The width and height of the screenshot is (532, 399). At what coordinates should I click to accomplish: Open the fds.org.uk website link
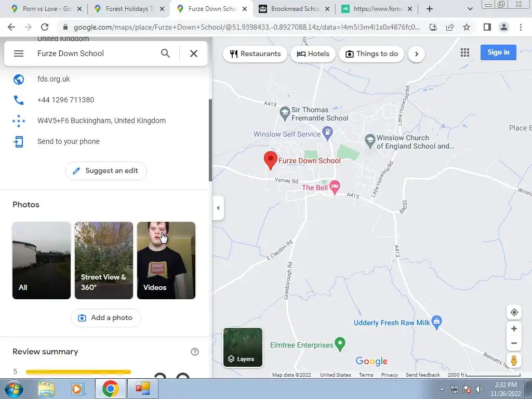(54, 79)
